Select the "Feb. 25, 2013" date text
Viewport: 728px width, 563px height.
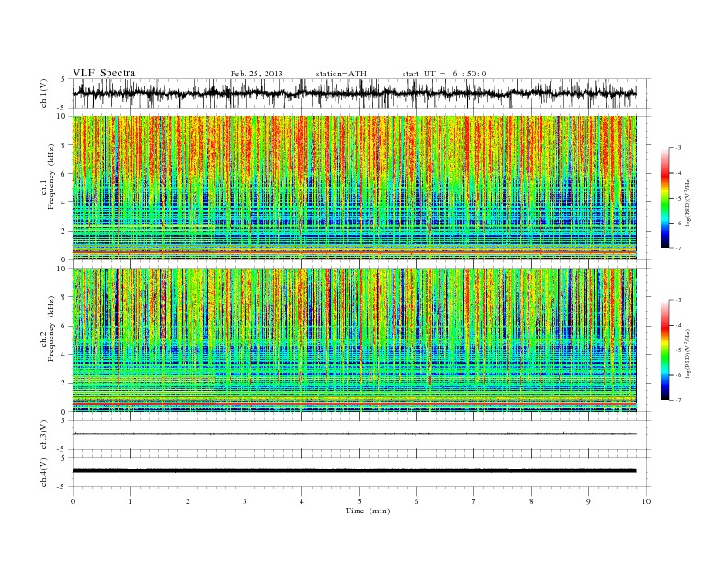pyautogui.click(x=256, y=74)
